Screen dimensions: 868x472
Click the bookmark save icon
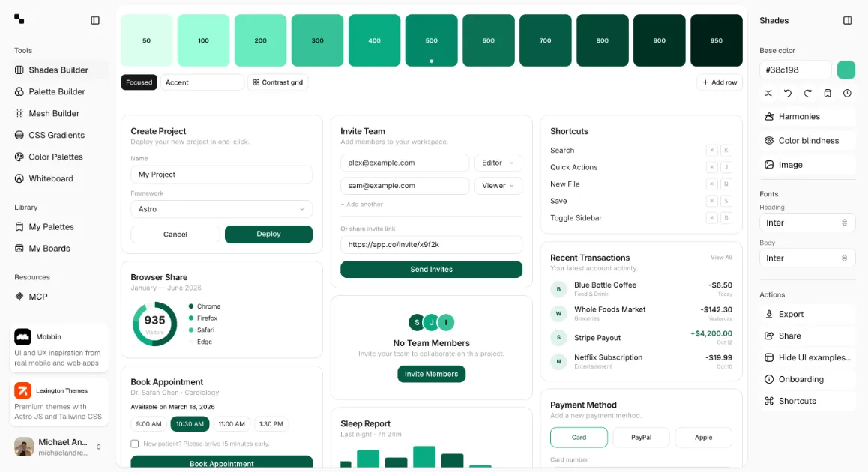click(828, 94)
